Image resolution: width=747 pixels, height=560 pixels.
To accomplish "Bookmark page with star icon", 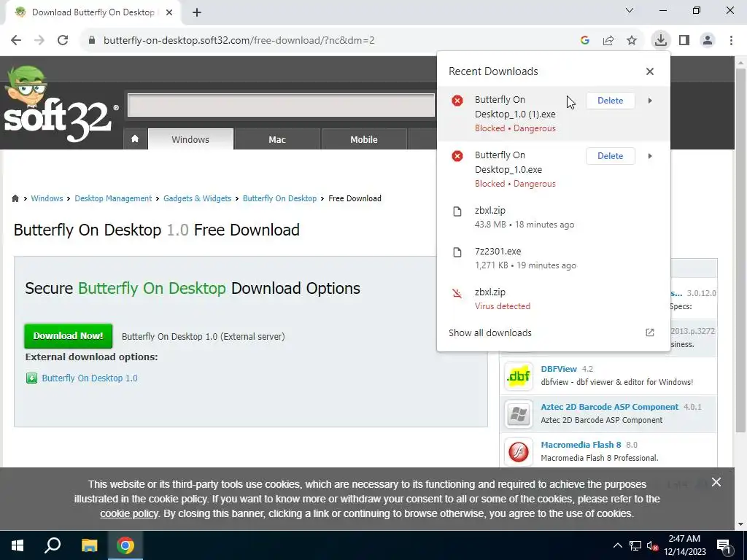I will coord(632,41).
